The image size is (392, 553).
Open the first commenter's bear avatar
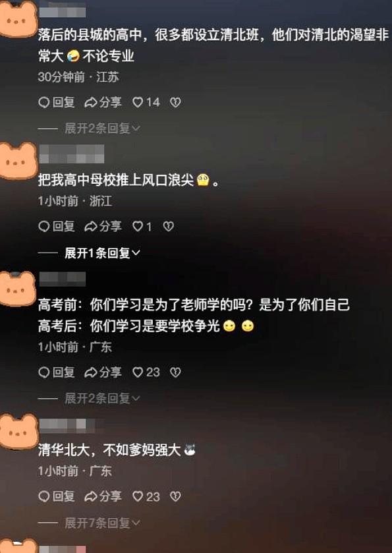click(x=18, y=18)
